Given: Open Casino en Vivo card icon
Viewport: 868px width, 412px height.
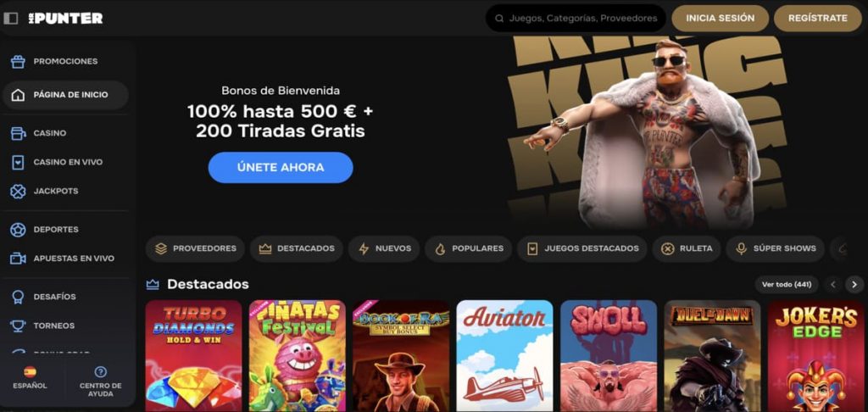Looking at the screenshot, I should tap(18, 162).
